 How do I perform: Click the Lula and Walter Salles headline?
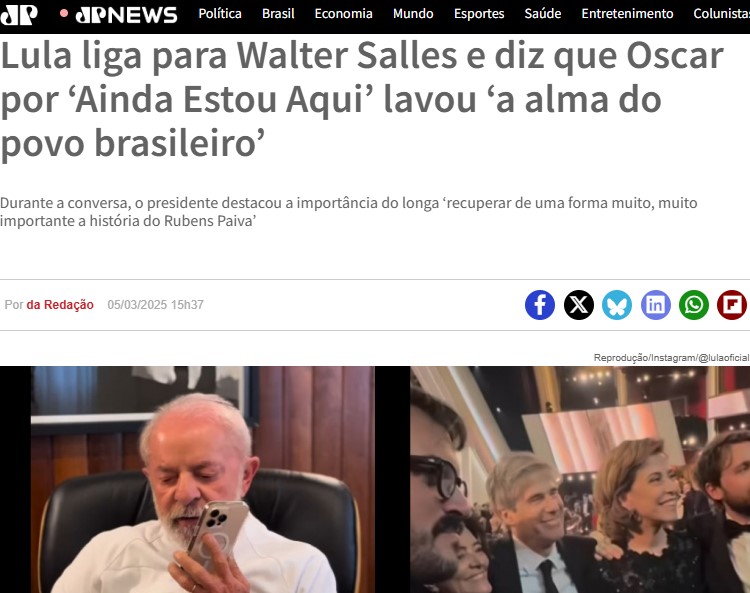(362, 99)
